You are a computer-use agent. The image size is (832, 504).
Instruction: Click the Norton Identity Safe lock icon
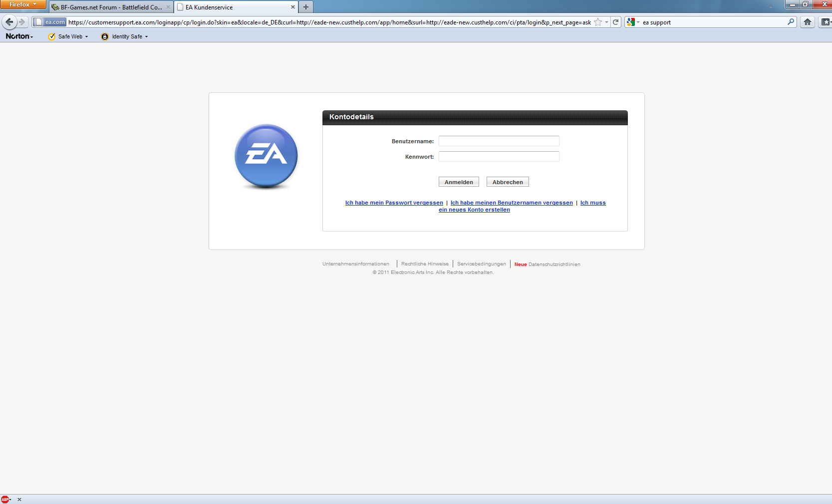pos(105,36)
